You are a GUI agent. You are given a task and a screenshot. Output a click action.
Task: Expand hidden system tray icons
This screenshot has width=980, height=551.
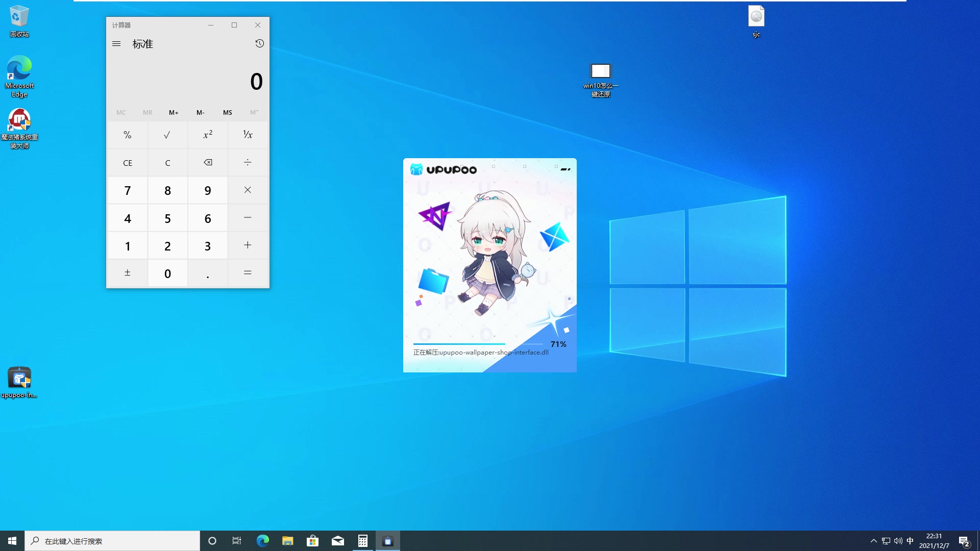pyautogui.click(x=873, y=541)
